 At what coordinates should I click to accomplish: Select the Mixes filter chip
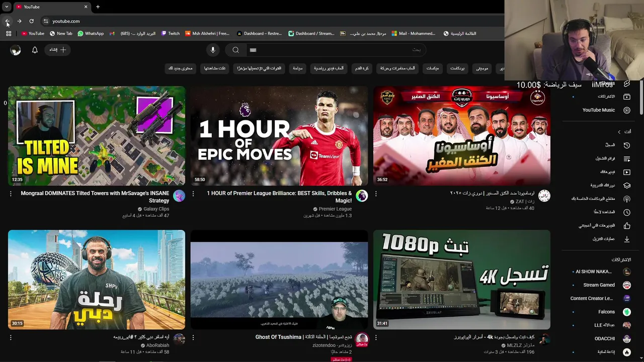(433, 68)
